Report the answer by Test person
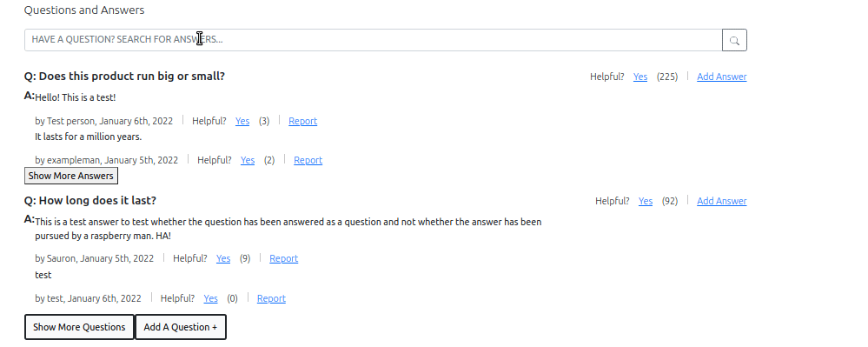This screenshot has width=868, height=347. click(303, 121)
